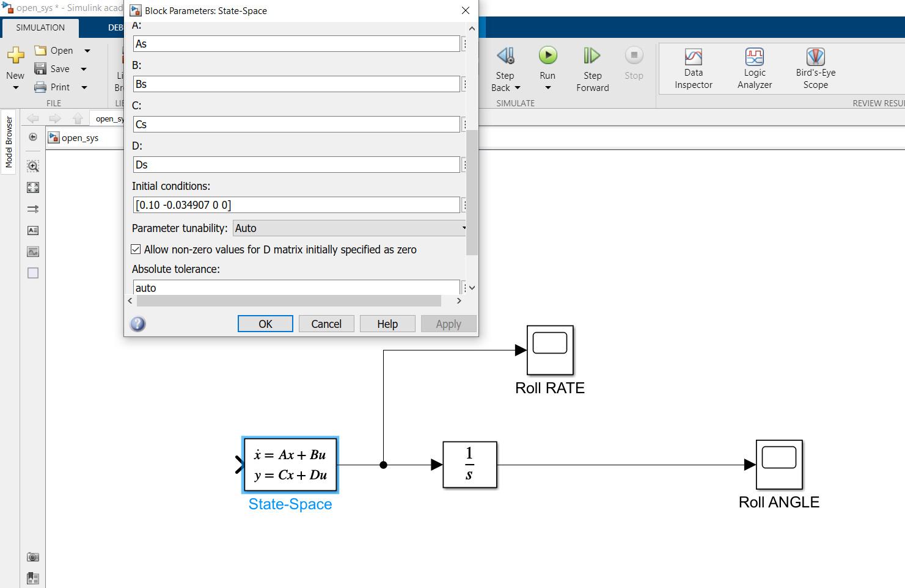Click inside the Initial conditions field
This screenshot has height=588, width=905.
296,205
